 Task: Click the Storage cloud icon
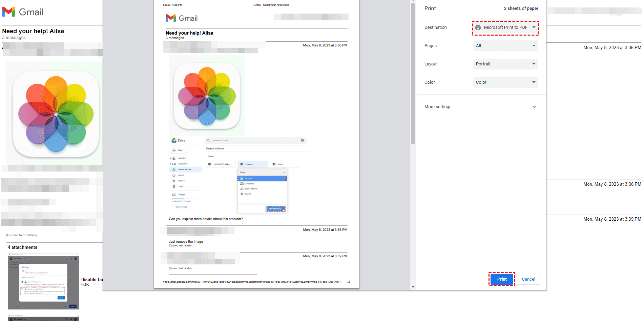coord(174,195)
